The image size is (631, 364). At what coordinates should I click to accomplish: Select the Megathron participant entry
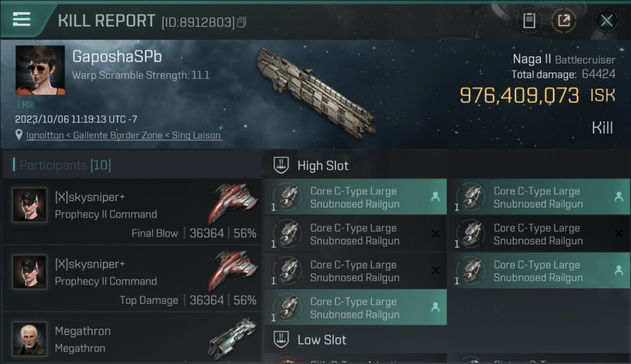[132, 339]
